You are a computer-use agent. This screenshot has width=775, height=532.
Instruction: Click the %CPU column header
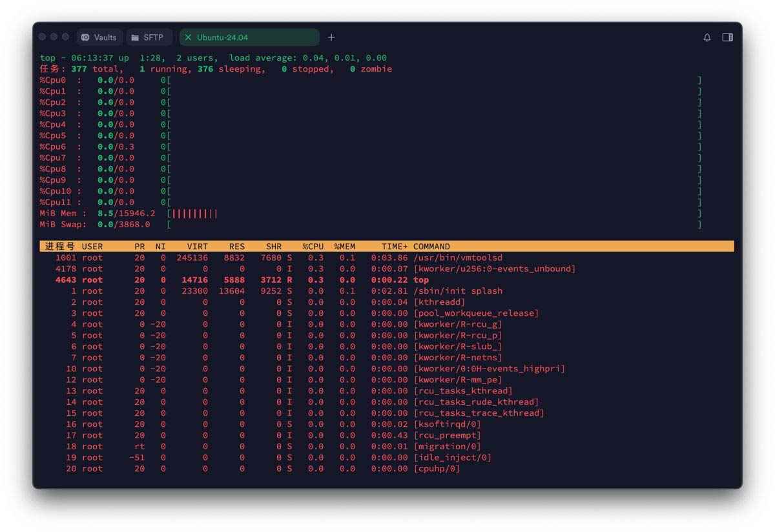point(313,246)
